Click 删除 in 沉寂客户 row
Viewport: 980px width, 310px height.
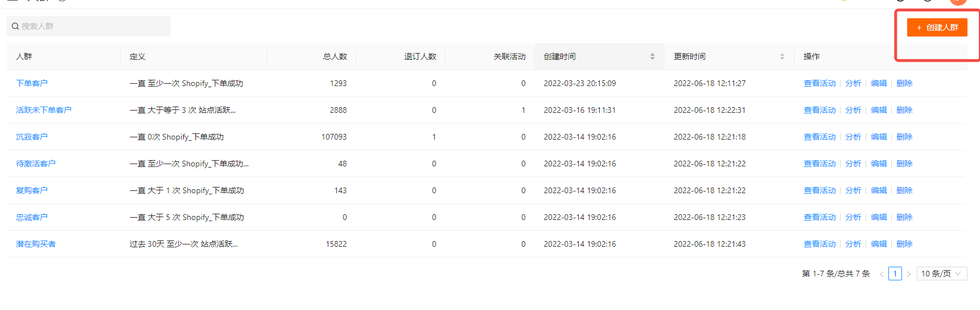(904, 137)
